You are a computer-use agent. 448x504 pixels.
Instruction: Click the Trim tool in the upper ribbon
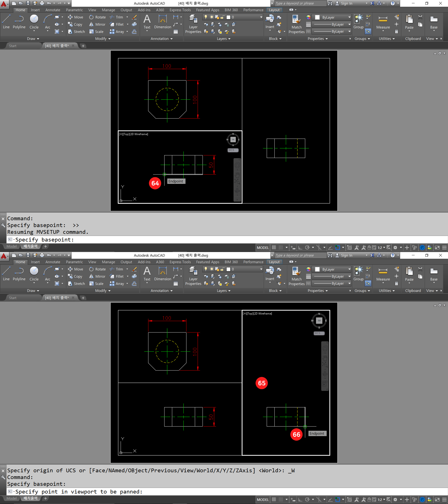coord(116,17)
